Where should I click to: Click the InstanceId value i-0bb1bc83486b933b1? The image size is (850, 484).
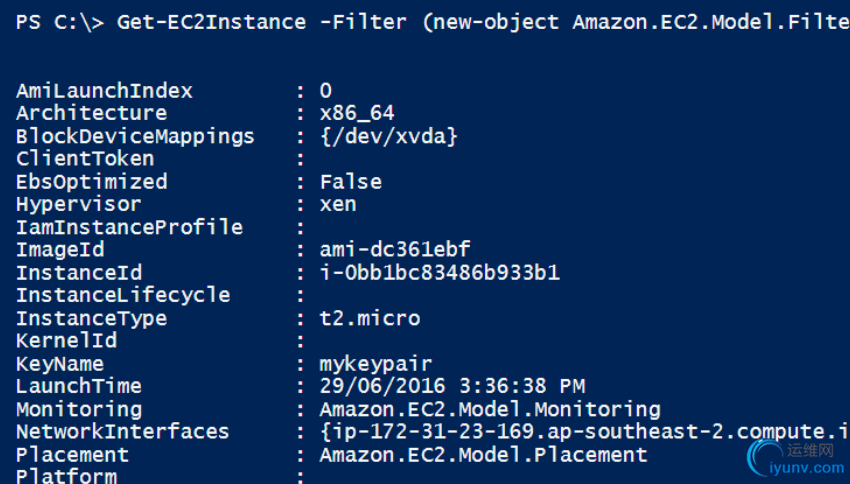click(x=440, y=272)
